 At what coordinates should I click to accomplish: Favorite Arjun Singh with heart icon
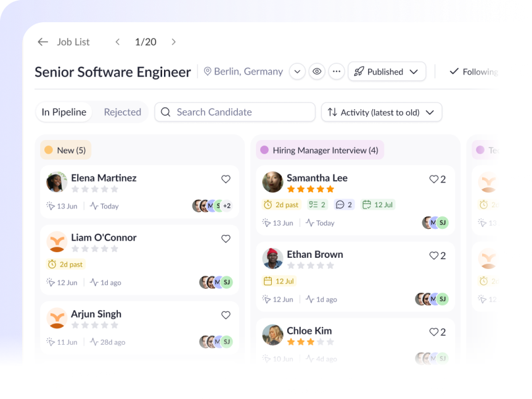[x=226, y=315]
